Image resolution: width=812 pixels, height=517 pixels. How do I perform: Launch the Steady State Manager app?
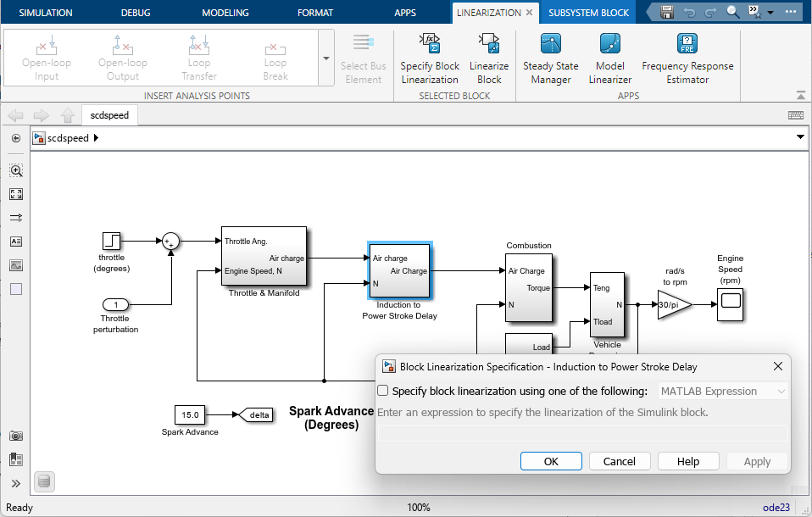550,58
